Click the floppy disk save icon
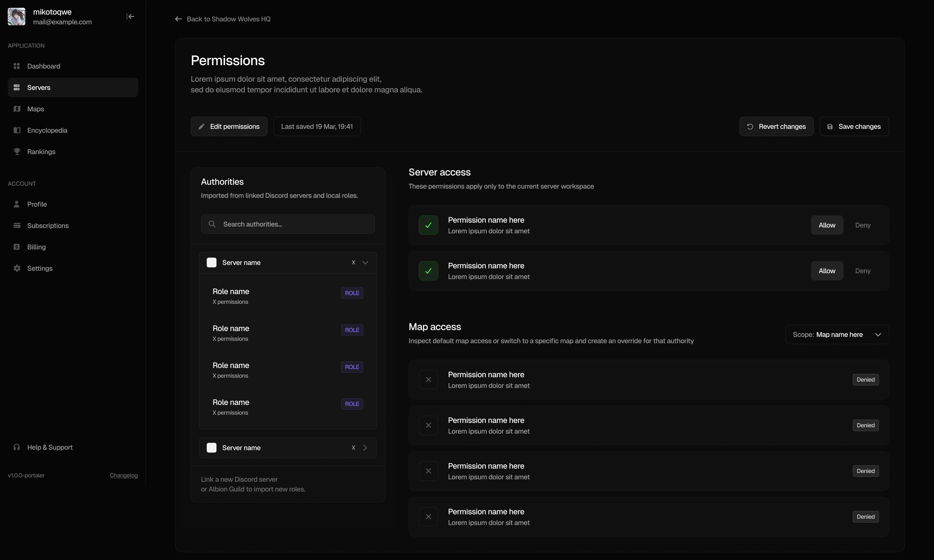 [x=830, y=126]
